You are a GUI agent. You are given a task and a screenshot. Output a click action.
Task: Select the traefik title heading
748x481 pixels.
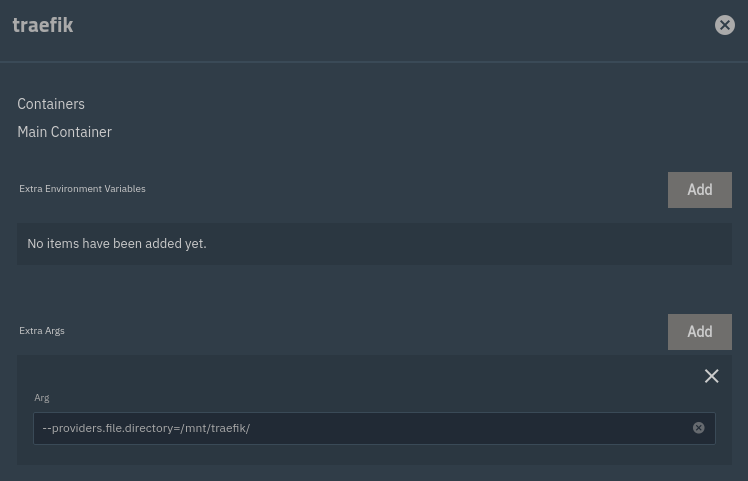coord(43,26)
